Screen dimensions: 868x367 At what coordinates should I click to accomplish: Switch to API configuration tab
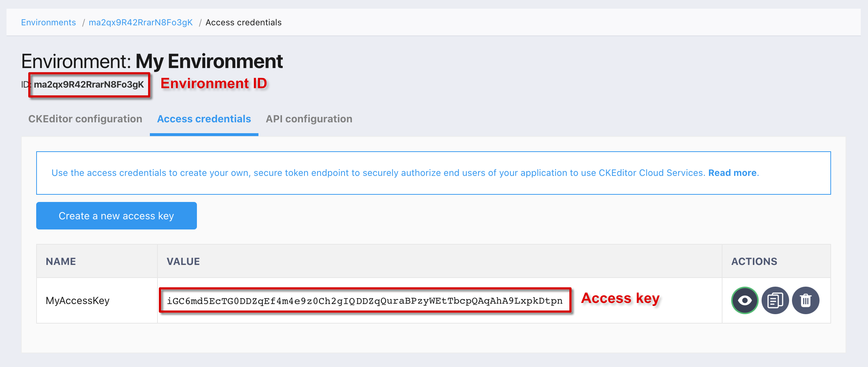click(x=309, y=119)
